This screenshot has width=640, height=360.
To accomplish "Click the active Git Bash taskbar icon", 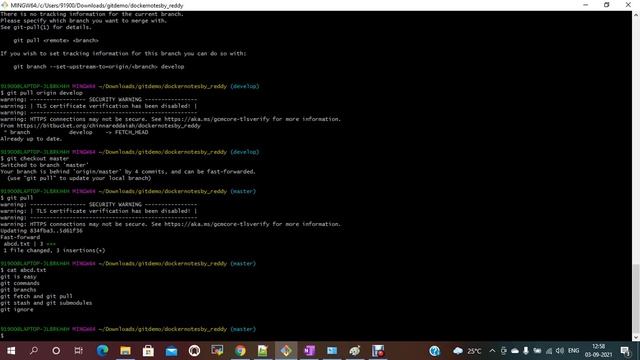I will click(286, 351).
